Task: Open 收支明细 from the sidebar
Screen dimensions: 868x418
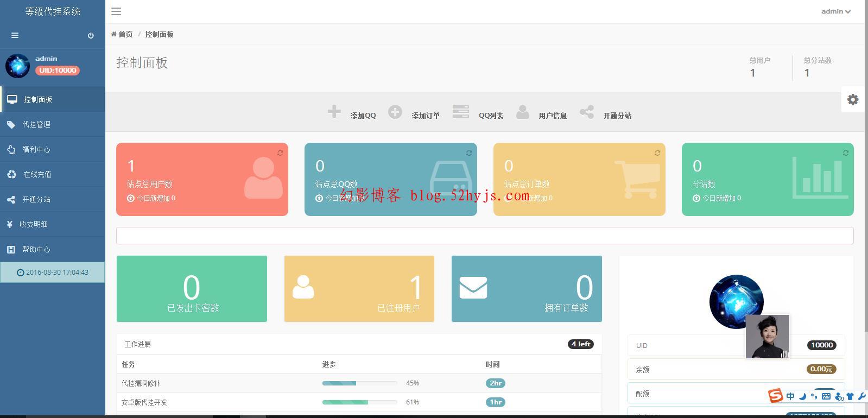Action: click(x=34, y=224)
